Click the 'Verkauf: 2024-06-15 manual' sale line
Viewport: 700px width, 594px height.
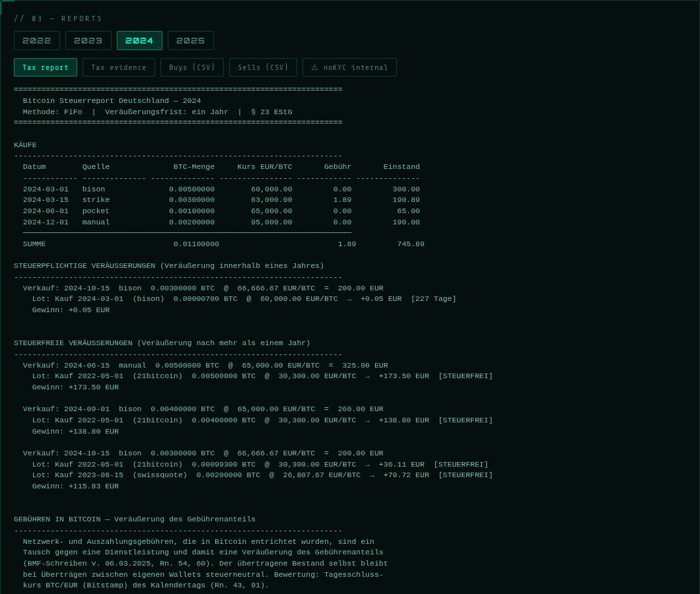(x=206, y=366)
